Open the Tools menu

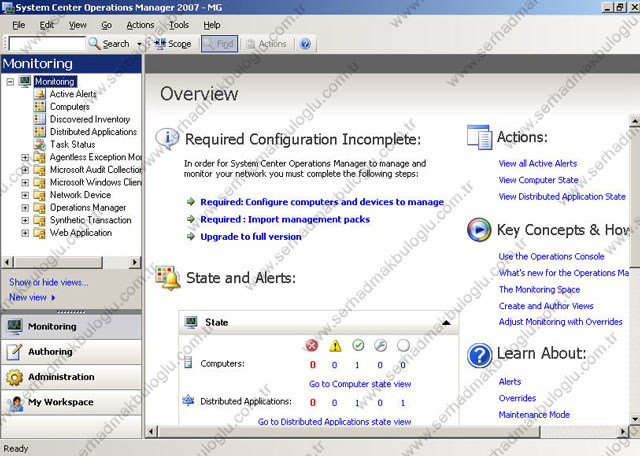click(179, 25)
